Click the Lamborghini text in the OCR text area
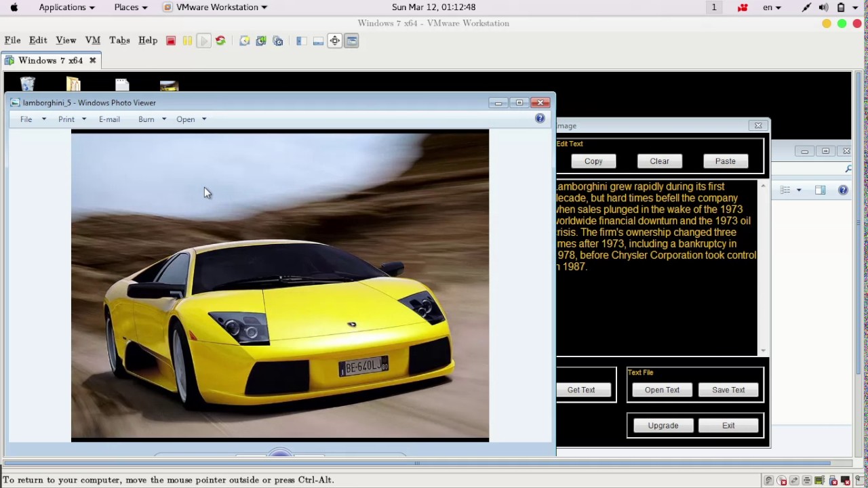 pyautogui.click(x=656, y=226)
